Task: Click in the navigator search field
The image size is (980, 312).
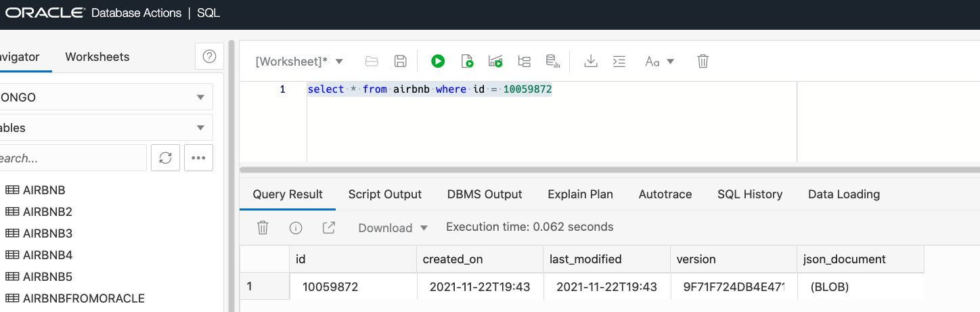Action: tap(72, 158)
